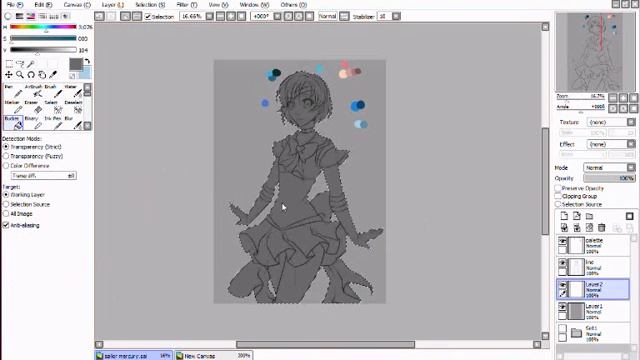This screenshot has height=360, width=640.
Task: Select the Brush tool
Action: tap(52, 91)
